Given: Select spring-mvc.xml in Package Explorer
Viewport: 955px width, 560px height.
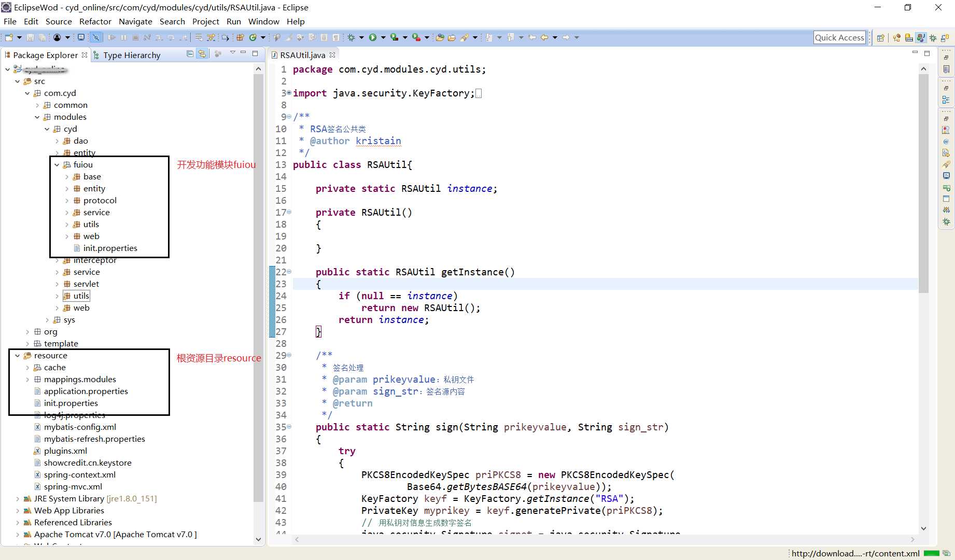Looking at the screenshot, I should 73,486.
